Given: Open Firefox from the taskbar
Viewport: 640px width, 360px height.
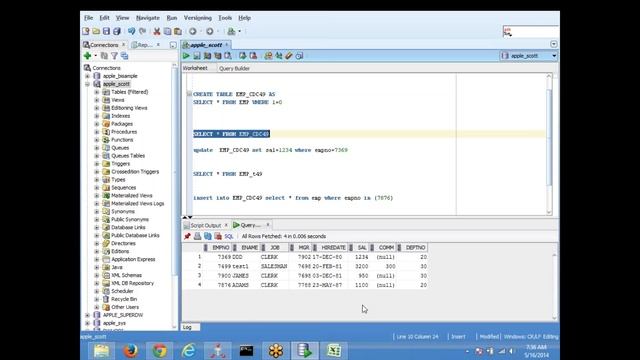Looking at the screenshot, I should pyautogui.click(x=131, y=351).
